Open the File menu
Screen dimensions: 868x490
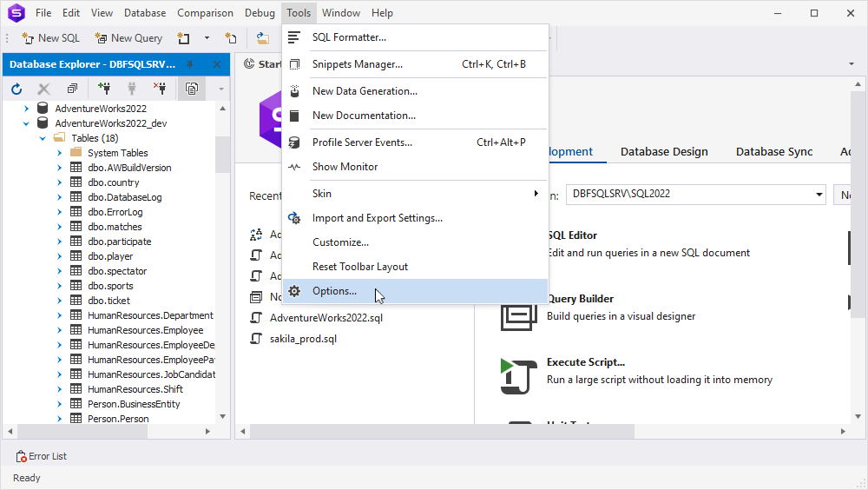pyautogui.click(x=43, y=13)
